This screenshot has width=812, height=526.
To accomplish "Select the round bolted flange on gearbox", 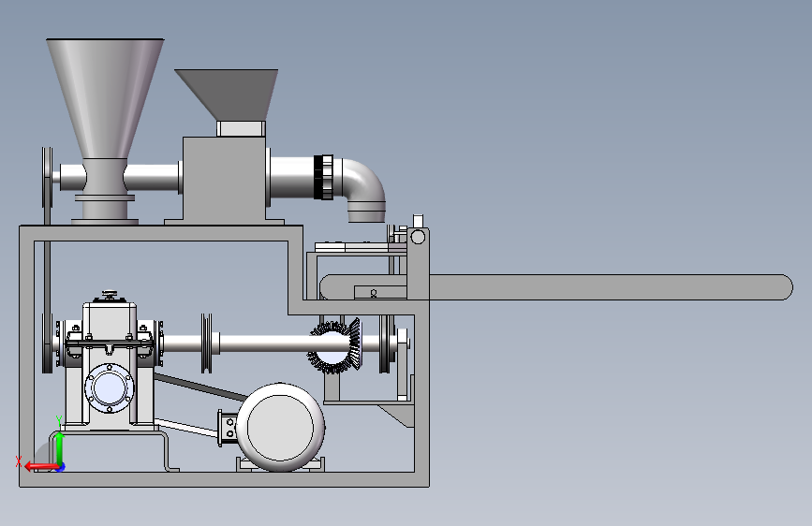I will click(109, 387).
